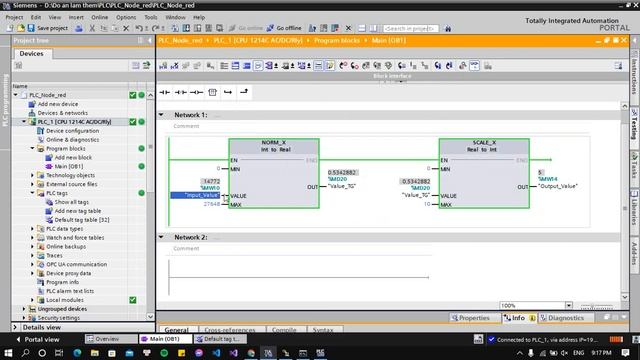Image resolution: width=640 pixels, height=360 pixels.
Task: Click the Go offline button
Action: 284,28
